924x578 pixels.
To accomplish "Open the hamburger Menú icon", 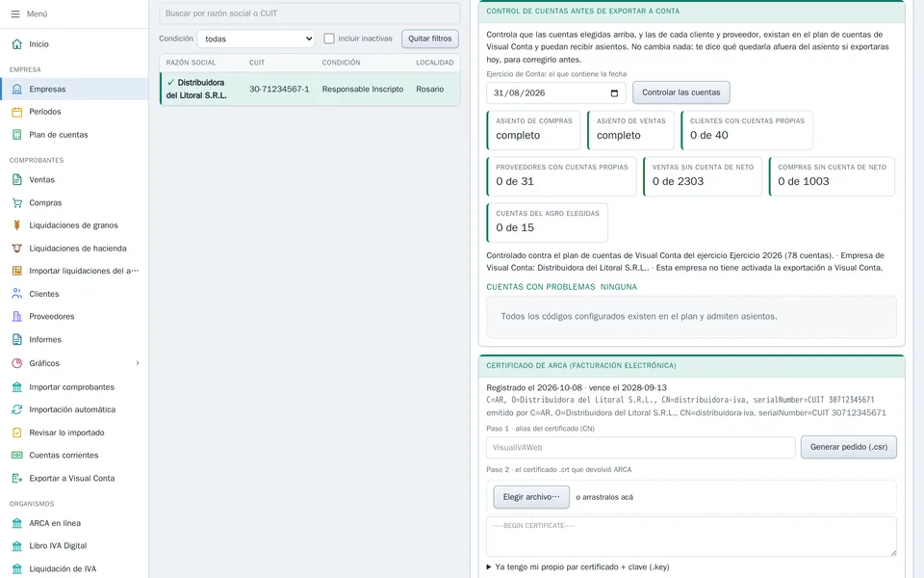I will coord(15,13).
